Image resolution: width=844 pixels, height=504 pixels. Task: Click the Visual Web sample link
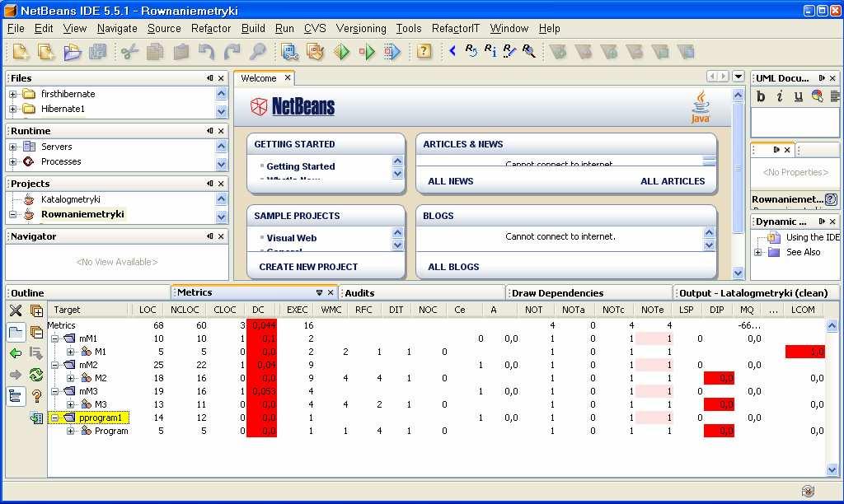click(x=292, y=238)
